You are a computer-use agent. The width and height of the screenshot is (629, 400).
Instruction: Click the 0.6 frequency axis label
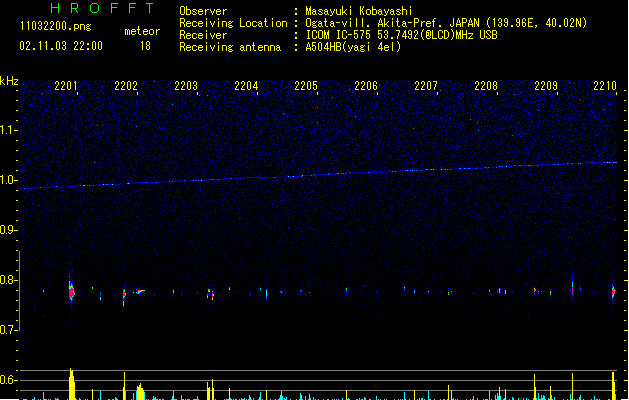click(8, 380)
